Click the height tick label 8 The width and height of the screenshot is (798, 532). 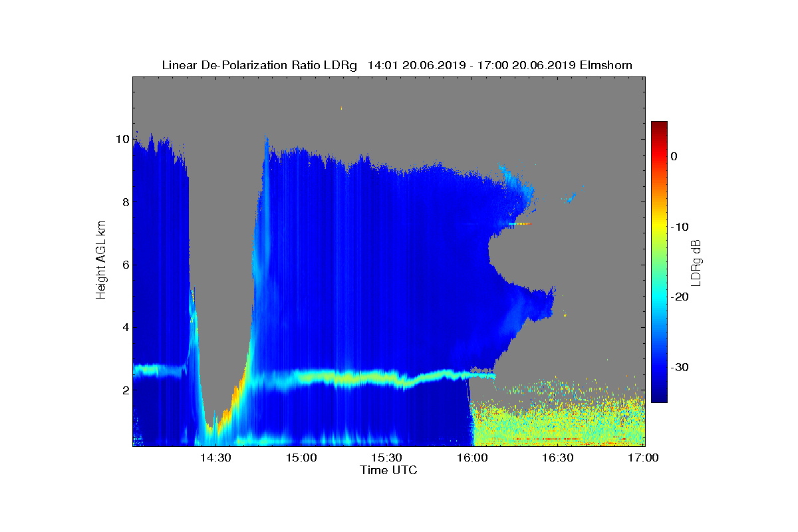125,201
